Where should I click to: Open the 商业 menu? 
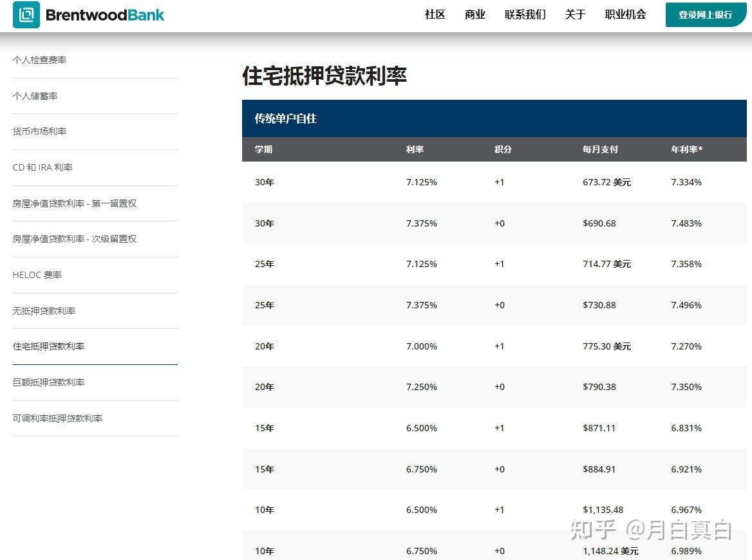[475, 15]
